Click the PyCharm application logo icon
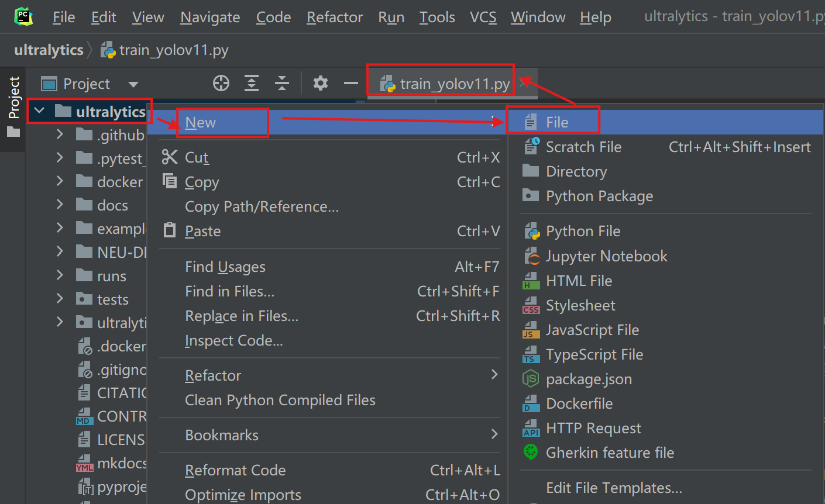This screenshot has height=504, width=825. 23,16
